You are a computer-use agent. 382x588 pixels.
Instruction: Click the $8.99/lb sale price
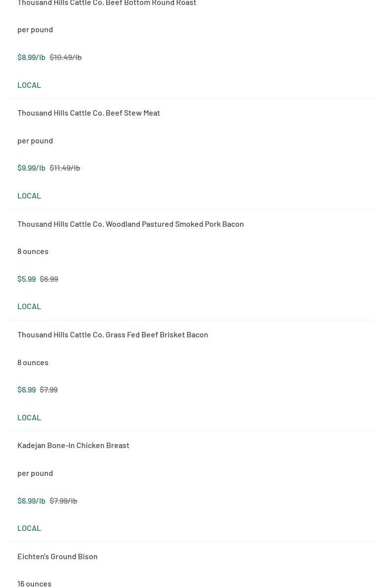coord(31,57)
